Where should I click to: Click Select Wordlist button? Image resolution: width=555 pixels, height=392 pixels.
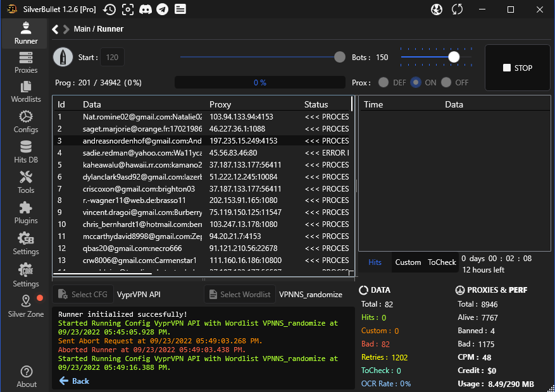[x=240, y=295]
